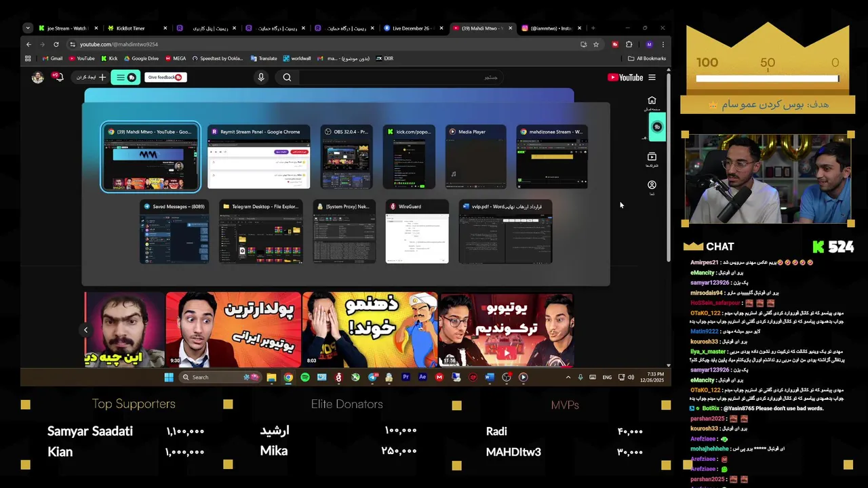The width and height of the screenshot is (868, 488).
Task: Open the MEGA bookmark
Action: 176,58
